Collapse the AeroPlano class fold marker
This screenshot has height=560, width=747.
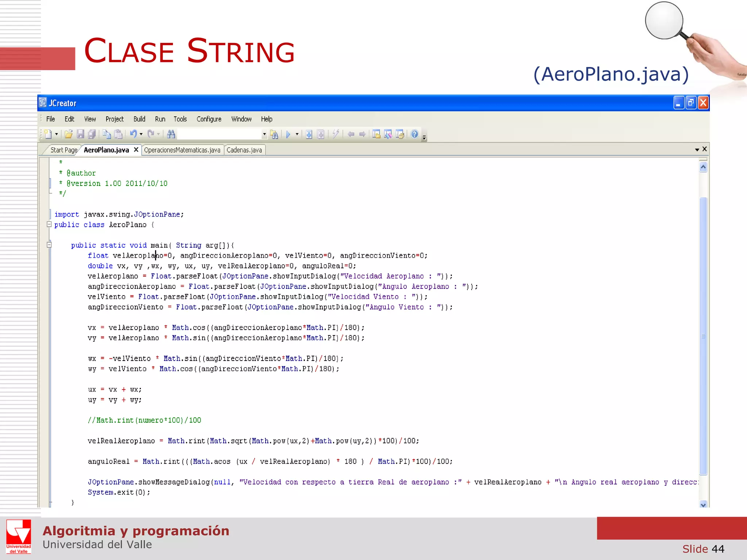click(49, 225)
